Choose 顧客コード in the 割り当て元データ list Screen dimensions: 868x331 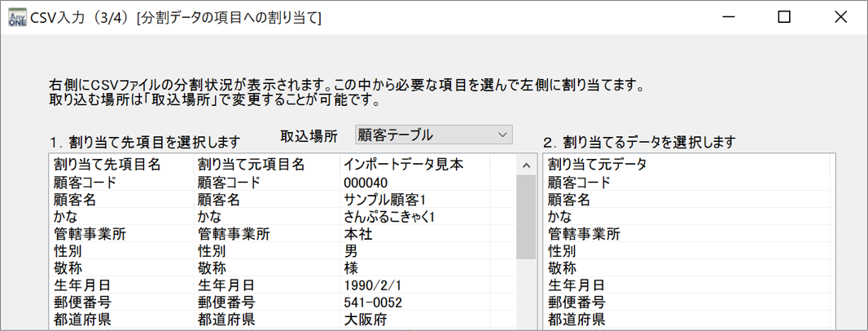tap(580, 183)
